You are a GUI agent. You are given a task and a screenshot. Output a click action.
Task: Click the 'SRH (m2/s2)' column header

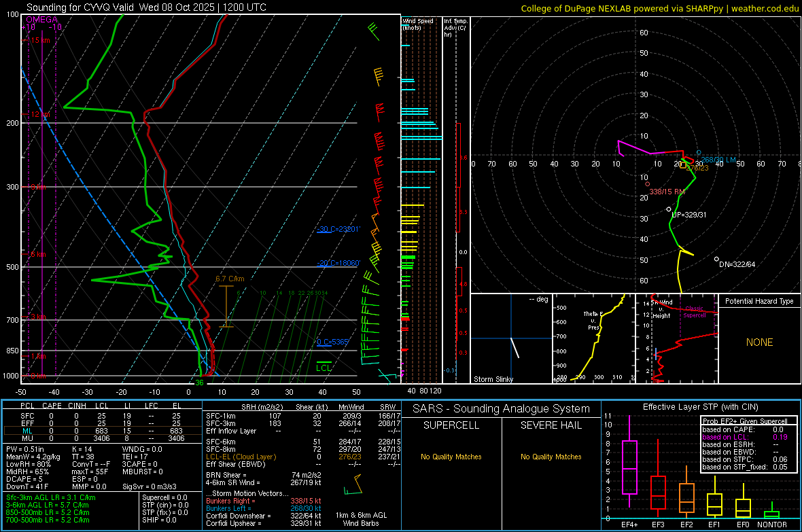[x=262, y=407]
